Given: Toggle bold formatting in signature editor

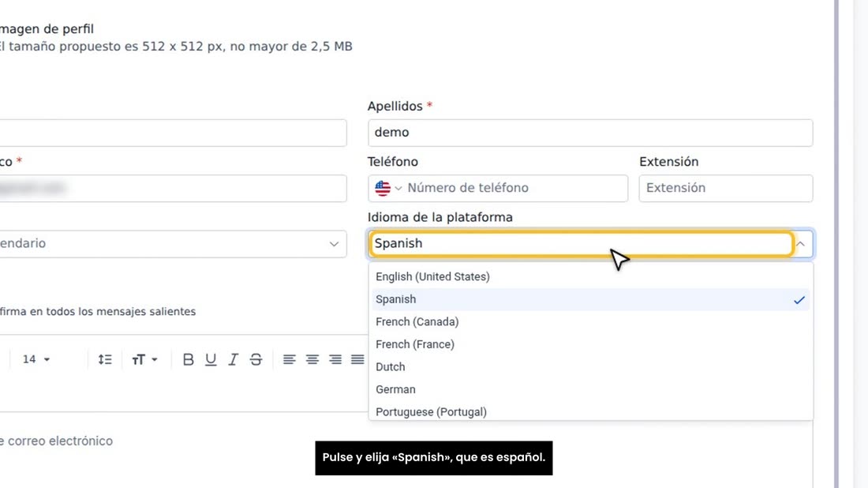Looking at the screenshot, I should coord(189,359).
